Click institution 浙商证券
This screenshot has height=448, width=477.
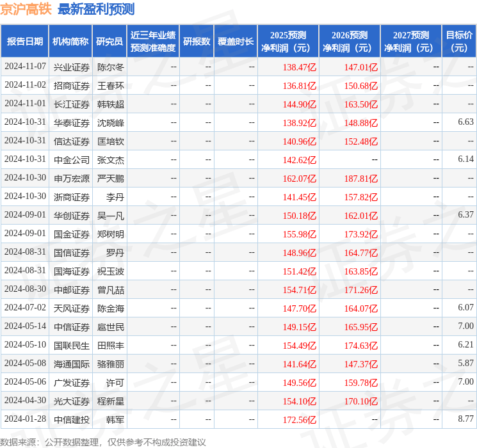(72, 196)
